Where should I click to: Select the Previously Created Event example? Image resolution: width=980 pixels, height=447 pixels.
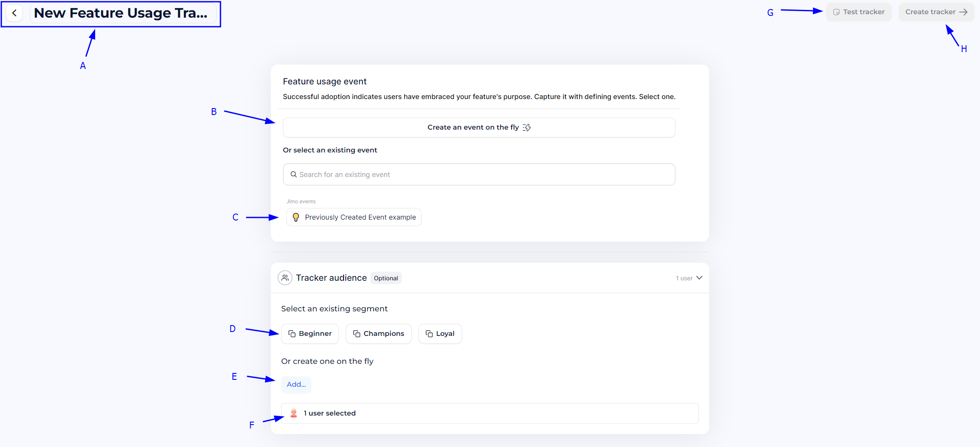[360, 217]
